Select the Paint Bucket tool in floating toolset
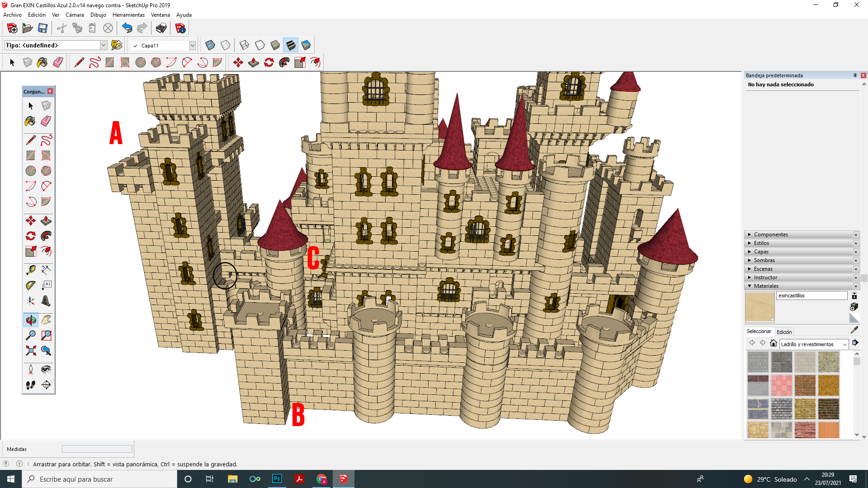 [30, 121]
